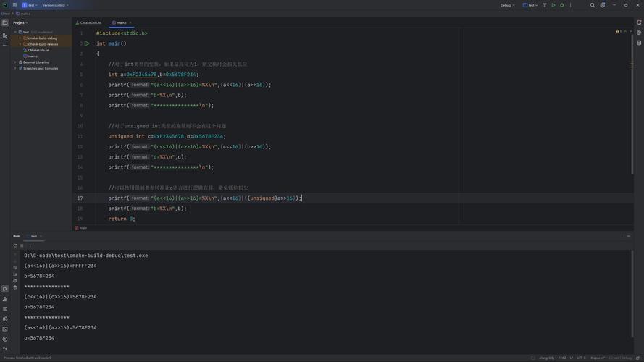This screenshot has width=644, height=362.
Task: Run main() from the green gutter arrow
Action: click(x=87, y=43)
